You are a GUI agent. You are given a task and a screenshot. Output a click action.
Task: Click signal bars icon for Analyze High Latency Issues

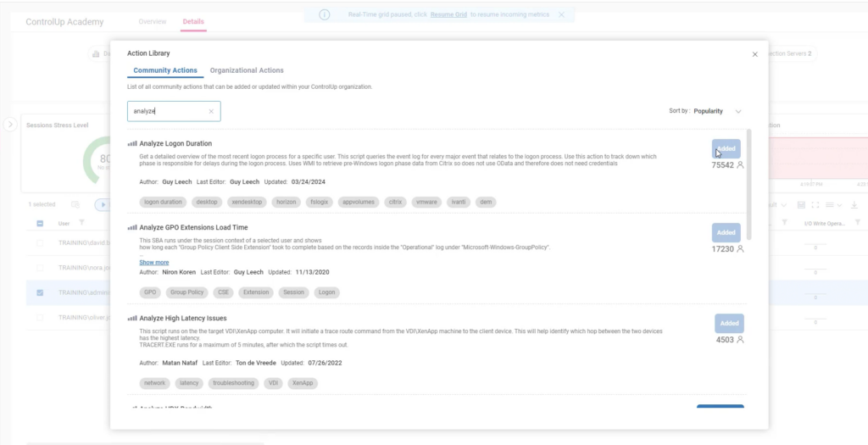(132, 319)
